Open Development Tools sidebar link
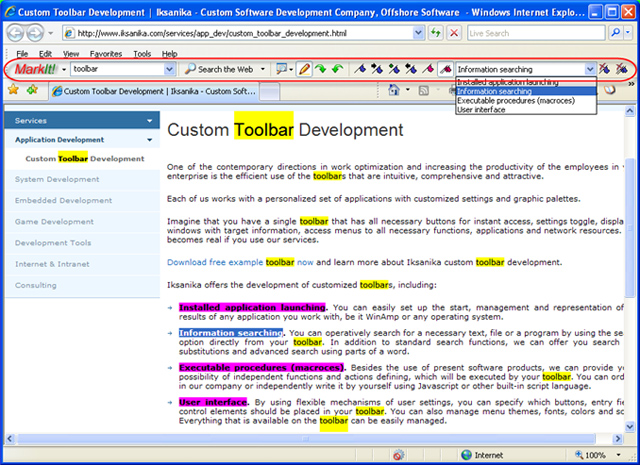Viewport: 640px width, 465px height. [53, 243]
